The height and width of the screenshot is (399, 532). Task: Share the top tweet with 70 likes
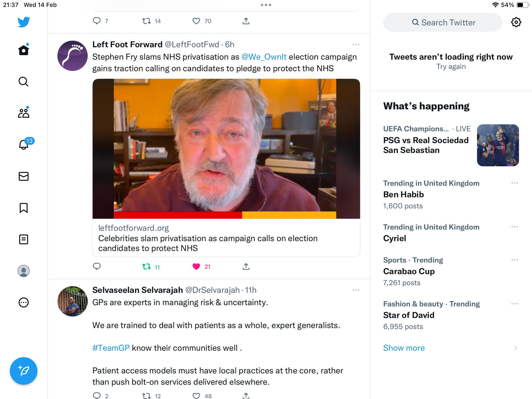pos(246,21)
